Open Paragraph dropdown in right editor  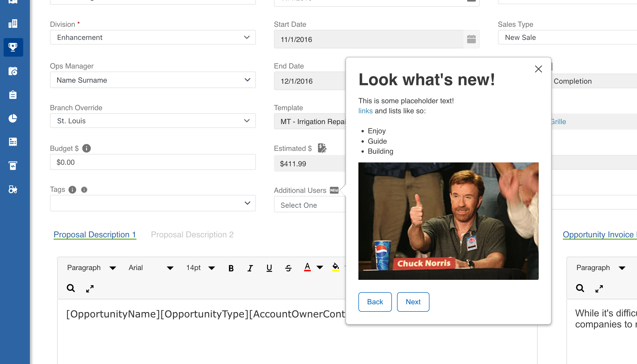[x=601, y=268]
